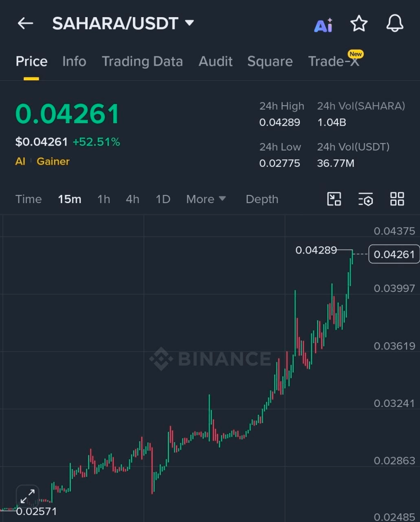This screenshot has width=420, height=522.
Task: Set a price alert with bell
Action: click(395, 24)
